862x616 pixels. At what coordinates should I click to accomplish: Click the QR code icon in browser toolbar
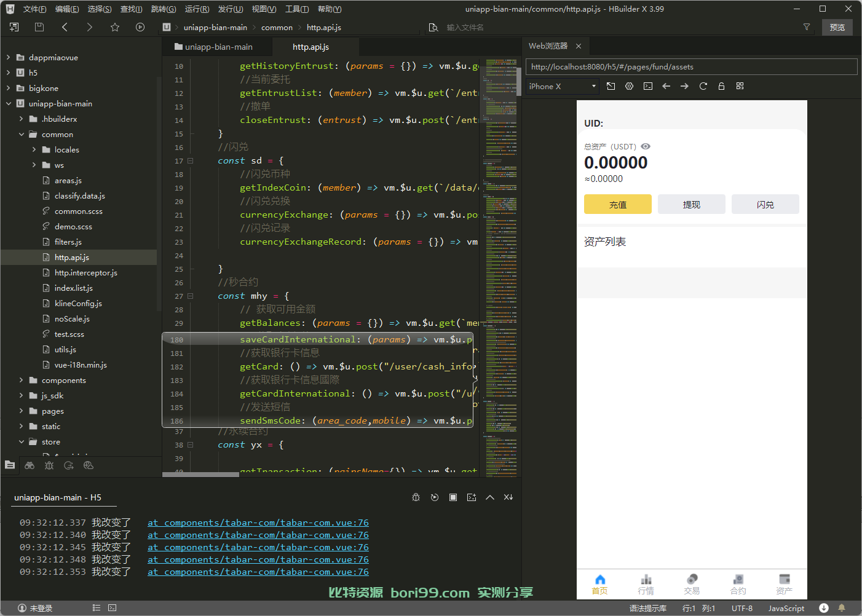(740, 86)
